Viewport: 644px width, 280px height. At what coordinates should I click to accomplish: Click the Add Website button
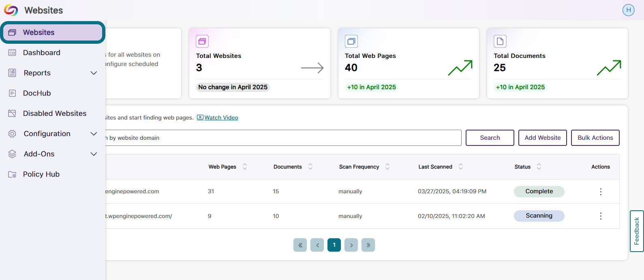[x=543, y=138]
